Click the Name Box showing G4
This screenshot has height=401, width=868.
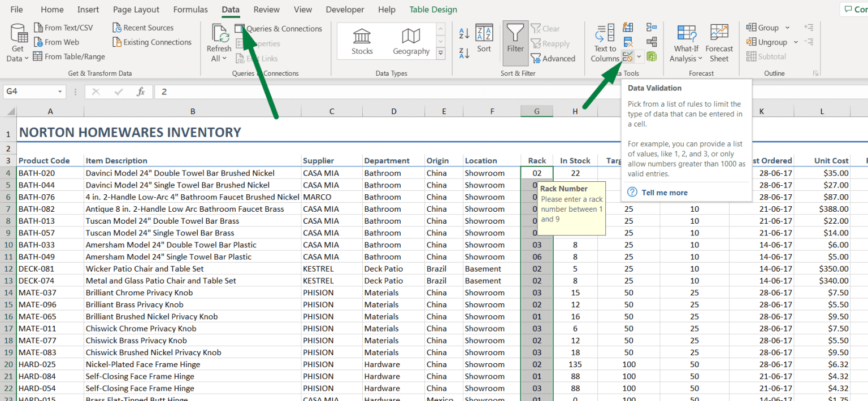pos(29,91)
